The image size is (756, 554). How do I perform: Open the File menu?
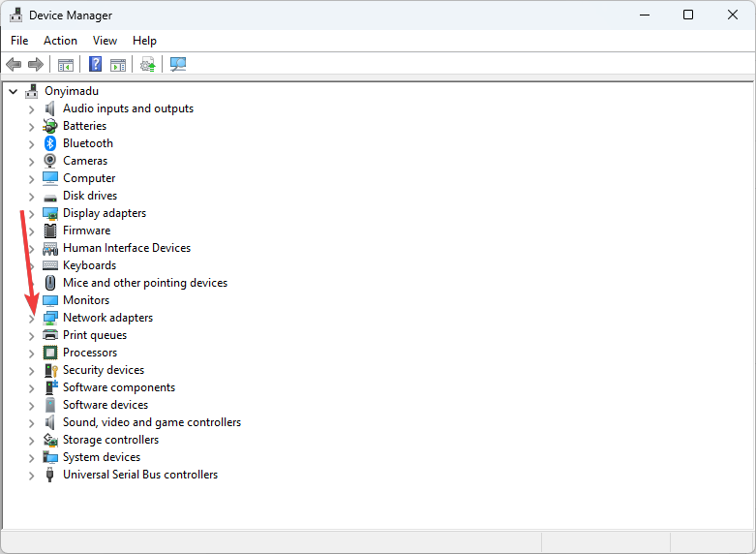point(19,41)
